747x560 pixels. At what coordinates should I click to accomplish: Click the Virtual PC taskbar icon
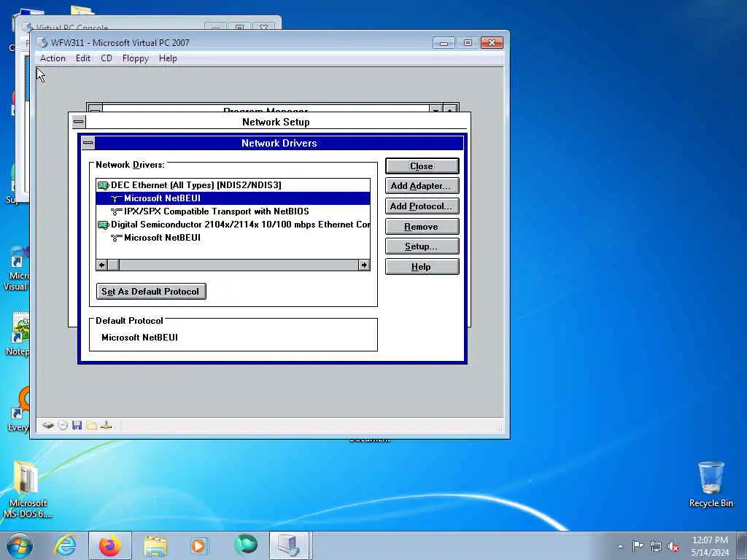pyautogui.click(x=290, y=545)
